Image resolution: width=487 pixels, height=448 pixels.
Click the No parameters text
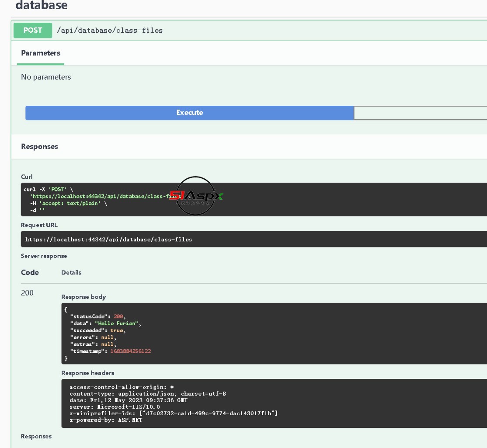tap(46, 77)
